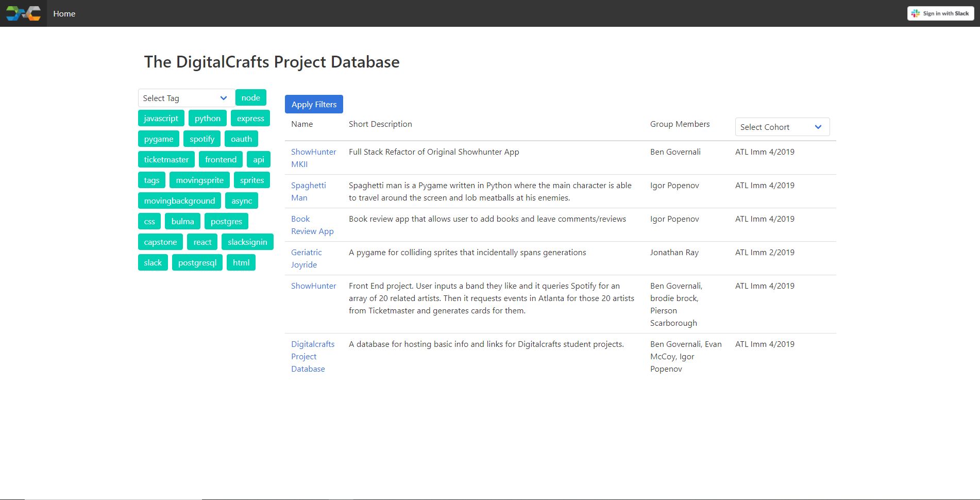Open the Book Review App link

tap(312, 225)
